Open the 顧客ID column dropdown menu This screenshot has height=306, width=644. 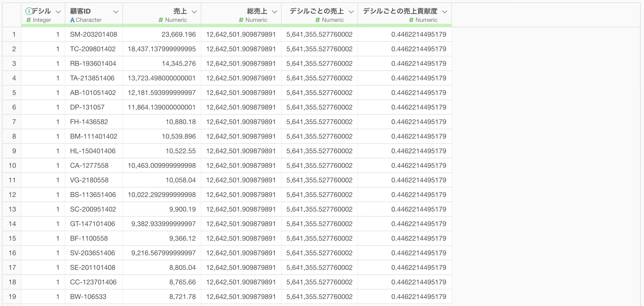[116, 12]
